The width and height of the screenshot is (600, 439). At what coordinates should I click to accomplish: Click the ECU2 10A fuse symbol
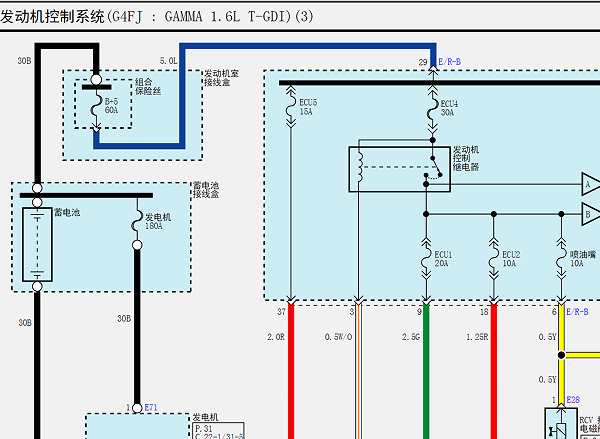[x=494, y=259]
